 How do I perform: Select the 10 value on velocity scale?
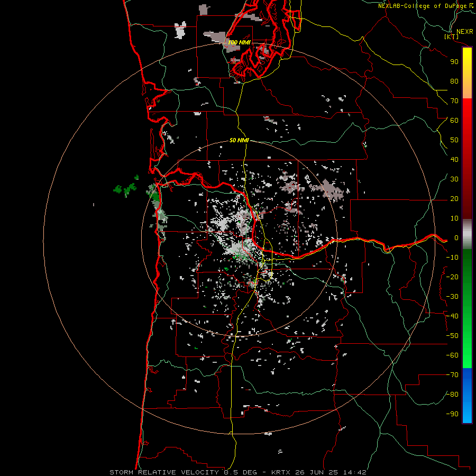(454, 218)
